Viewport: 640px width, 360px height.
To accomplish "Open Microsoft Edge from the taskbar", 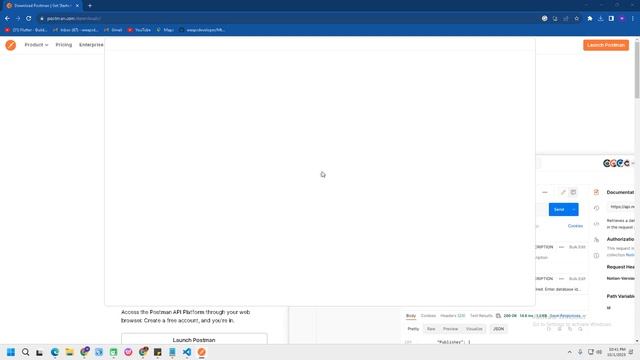I will (55, 352).
